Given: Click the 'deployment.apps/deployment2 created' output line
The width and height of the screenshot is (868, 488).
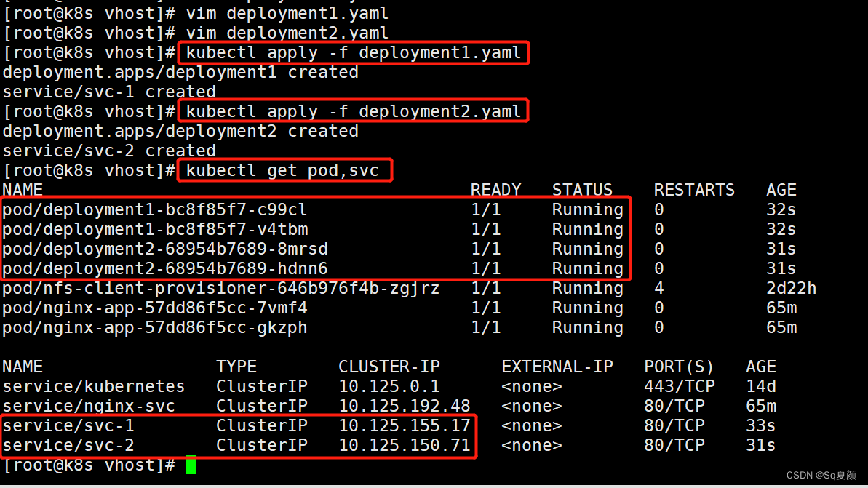Looking at the screenshot, I should pos(180,132).
